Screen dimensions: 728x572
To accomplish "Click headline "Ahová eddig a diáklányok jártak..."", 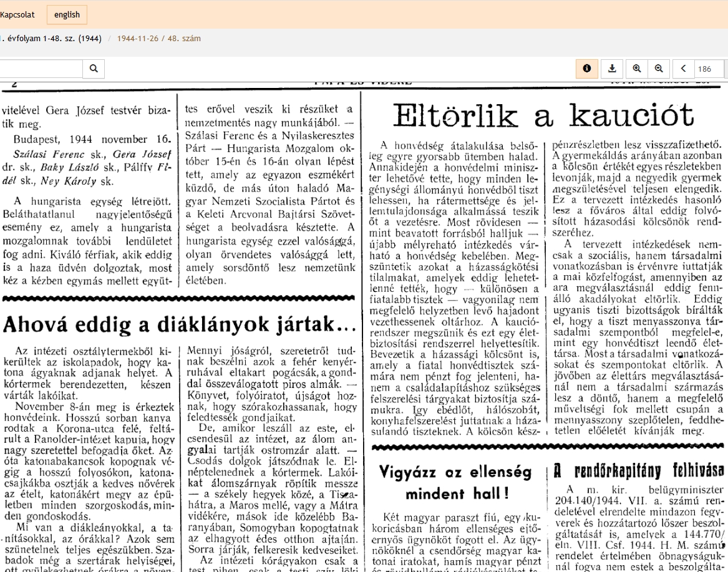I will click(179, 324).
